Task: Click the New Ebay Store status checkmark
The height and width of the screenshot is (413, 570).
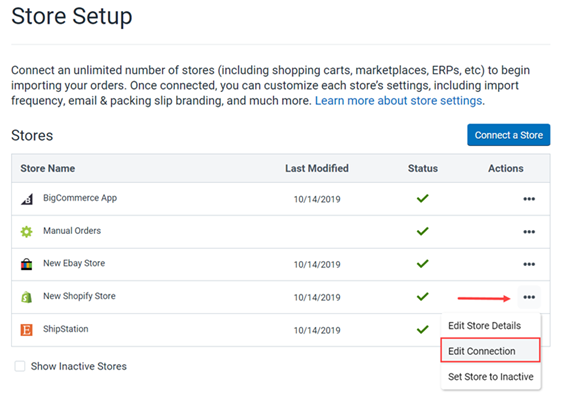Action: point(422,264)
